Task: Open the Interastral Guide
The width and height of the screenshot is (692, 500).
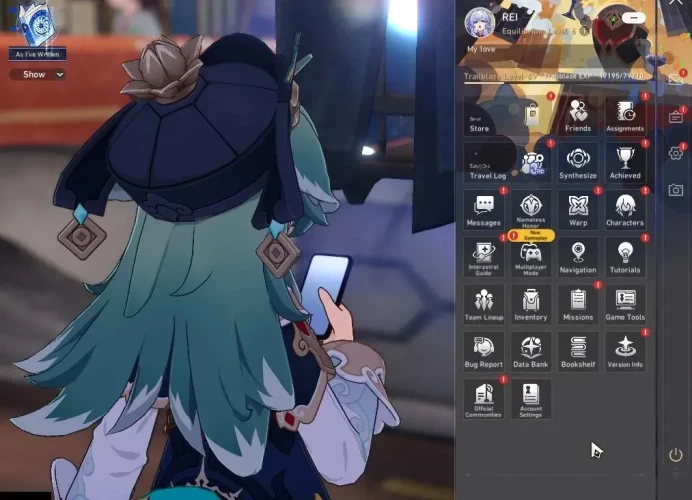Action: click(x=484, y=257)
